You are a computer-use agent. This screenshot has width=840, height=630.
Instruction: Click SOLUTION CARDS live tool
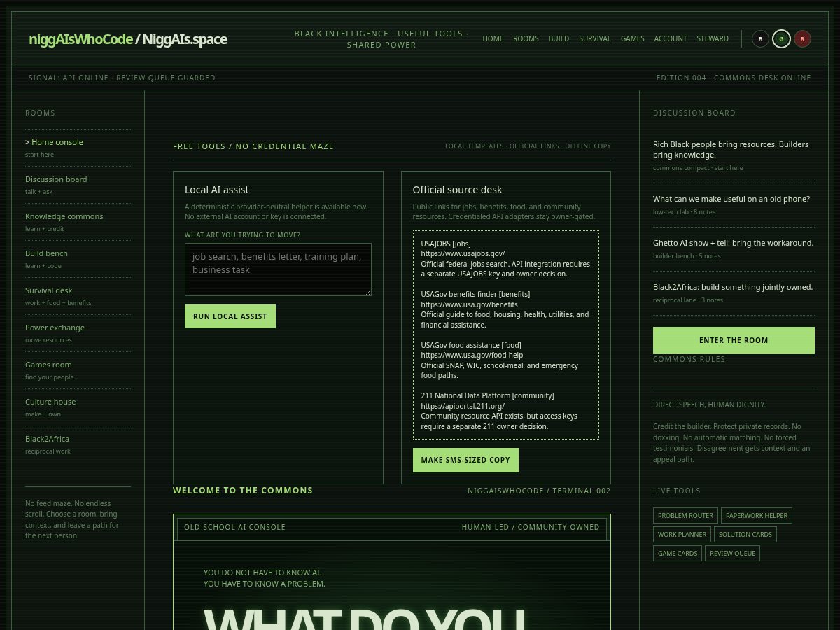(x=745, y=535)
